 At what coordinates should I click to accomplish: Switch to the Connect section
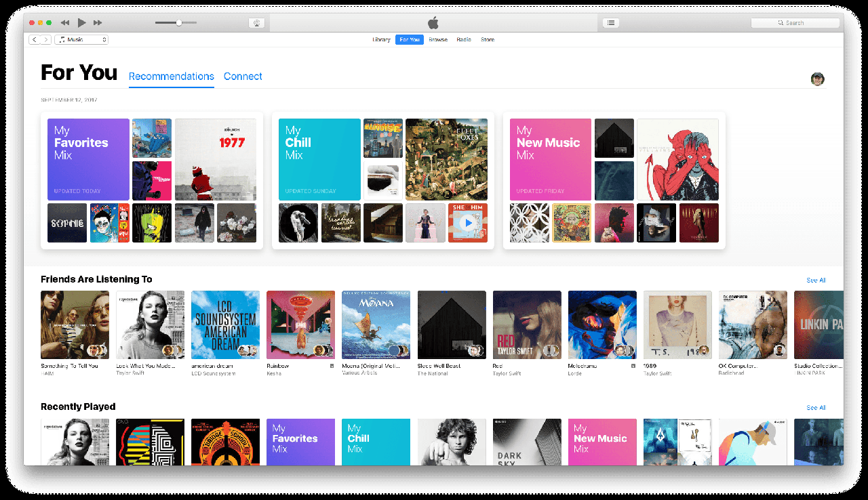243,76
